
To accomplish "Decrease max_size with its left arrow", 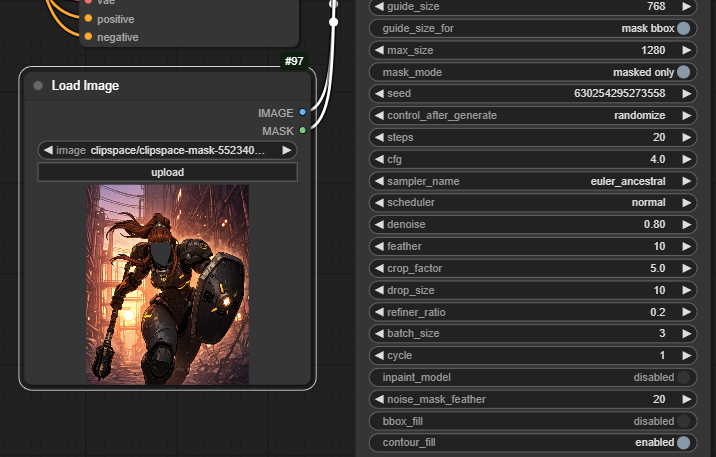I will tap(379, 50).
